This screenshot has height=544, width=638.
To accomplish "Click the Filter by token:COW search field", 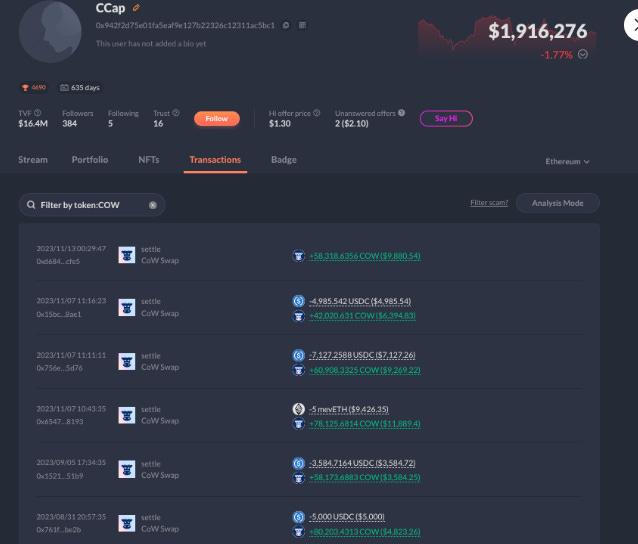I will 92,205.
